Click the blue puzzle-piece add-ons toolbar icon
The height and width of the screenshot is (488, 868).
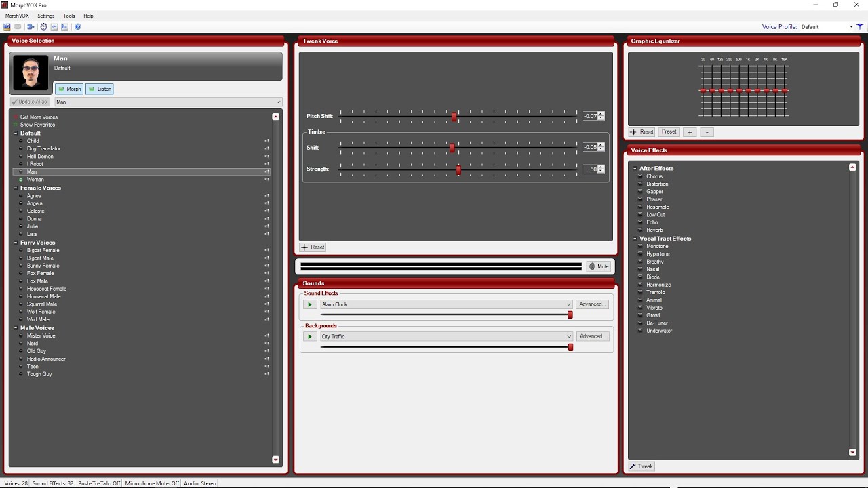tap(31, 27)
